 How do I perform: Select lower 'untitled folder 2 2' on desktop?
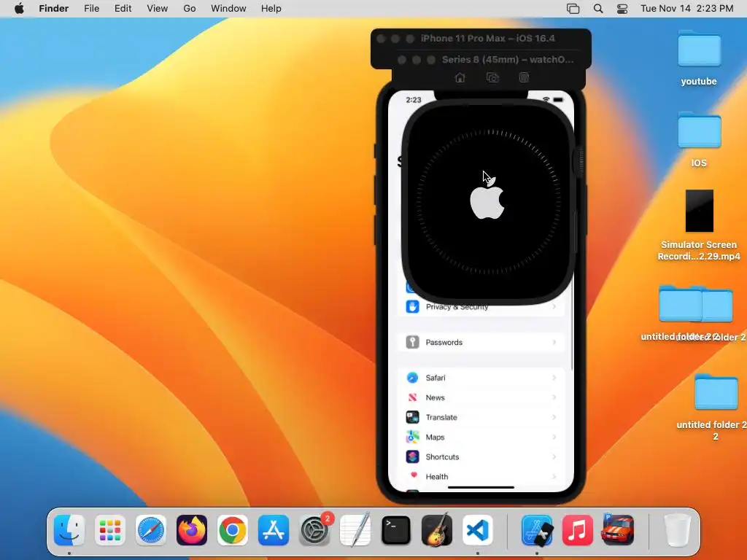coord(716,392)
